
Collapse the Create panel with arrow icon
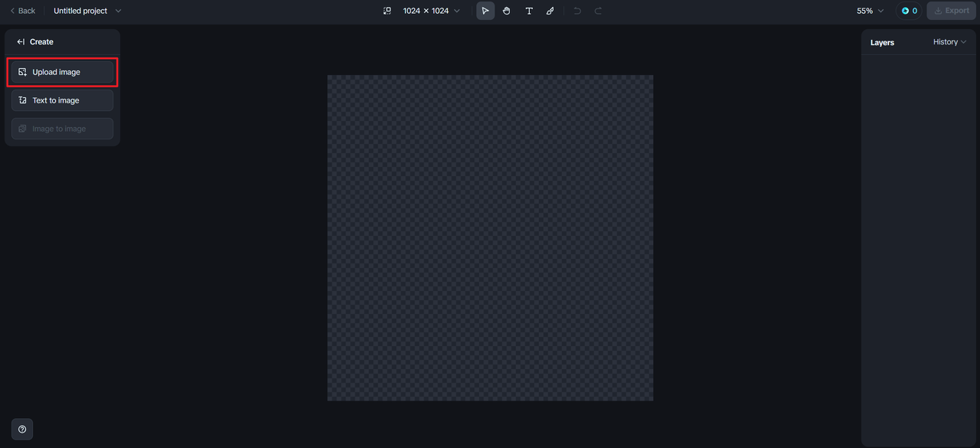point(21,42)
